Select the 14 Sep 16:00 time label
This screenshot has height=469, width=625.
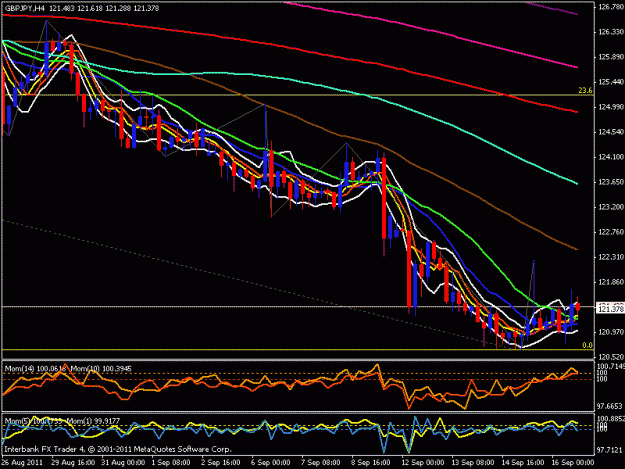(x=522, y=462)
